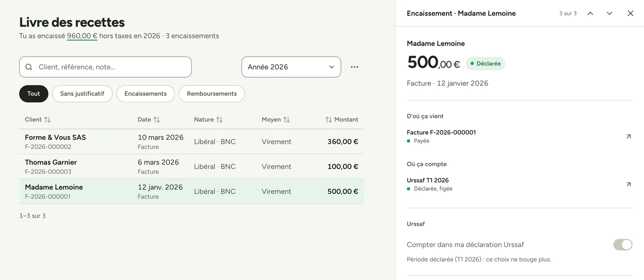This screenshot has width=644, height=280.
Task: Close the Encaissement detail panel
Action: (630, 13)
